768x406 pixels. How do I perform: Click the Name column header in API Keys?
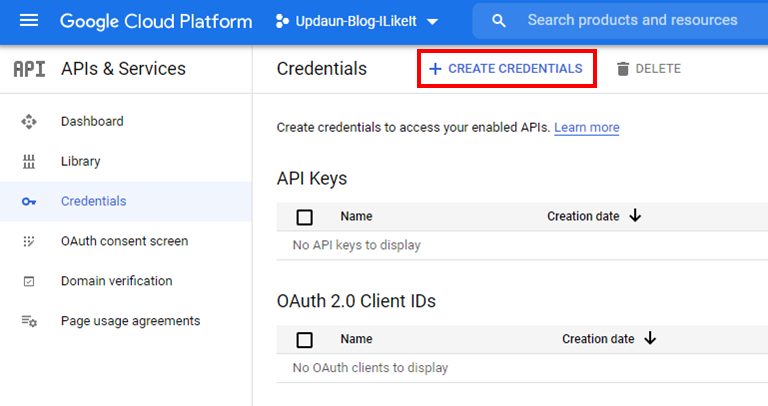click(357, 216)
